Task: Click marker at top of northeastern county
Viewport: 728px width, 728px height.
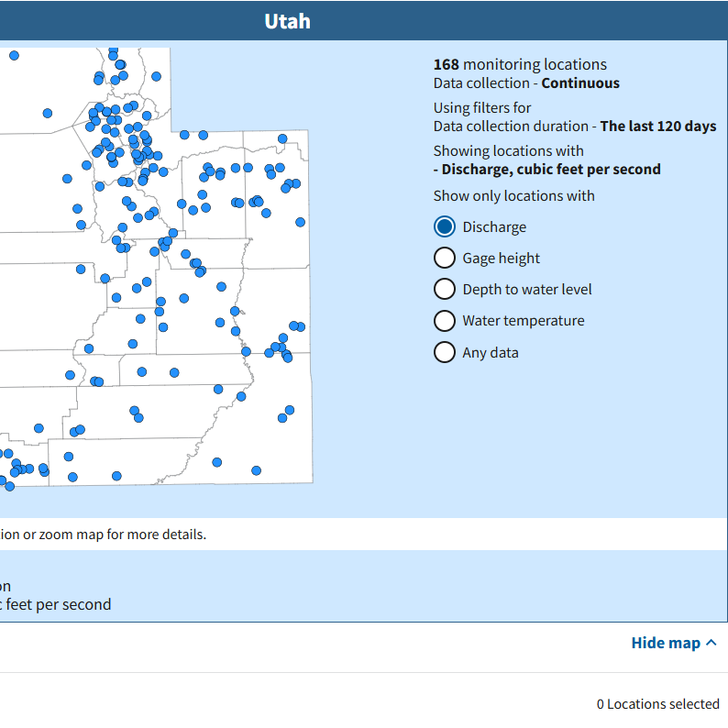Action: pyautogui.click(x=282, y=139)
